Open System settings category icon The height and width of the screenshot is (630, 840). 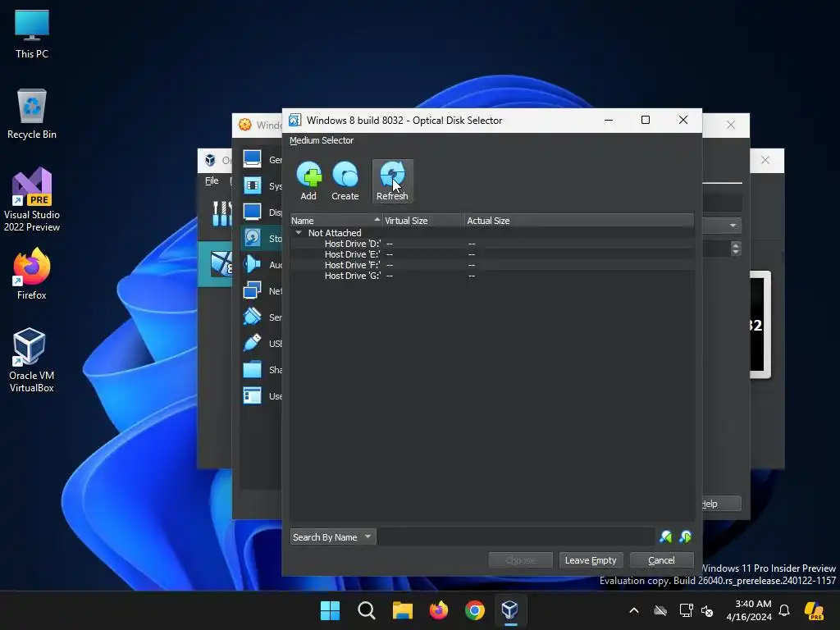tap(253, 185)
